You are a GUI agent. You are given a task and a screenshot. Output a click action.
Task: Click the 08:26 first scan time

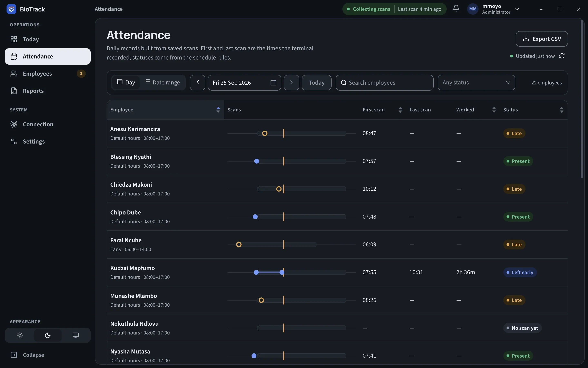pos(369,300)
